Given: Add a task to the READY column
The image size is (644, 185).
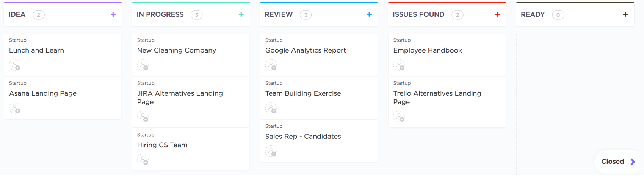Looking at the screenshot, I should 625,14.
